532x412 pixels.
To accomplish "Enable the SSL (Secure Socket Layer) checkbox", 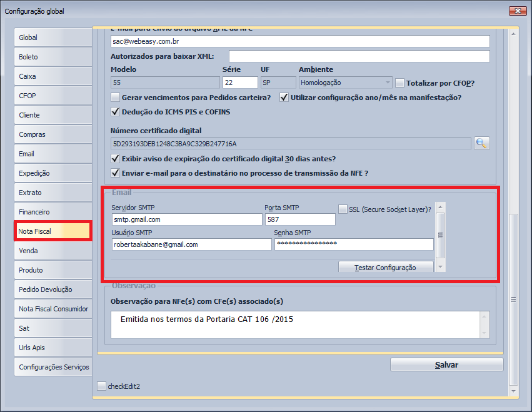I will coord(343,209).
